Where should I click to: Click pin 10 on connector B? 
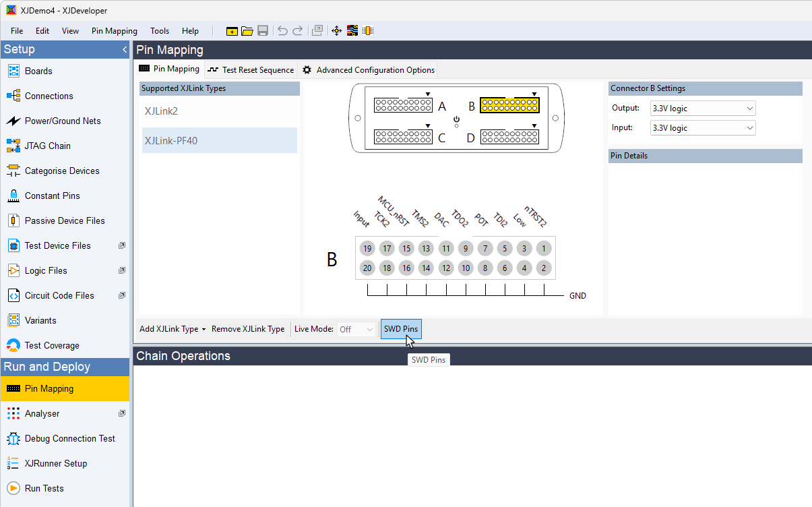pos(466,268)
